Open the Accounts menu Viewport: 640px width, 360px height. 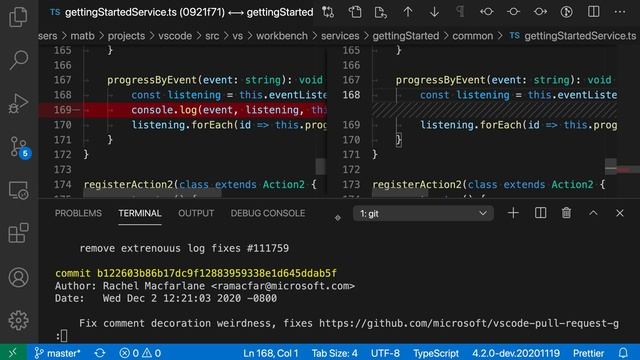coord(18,277)
